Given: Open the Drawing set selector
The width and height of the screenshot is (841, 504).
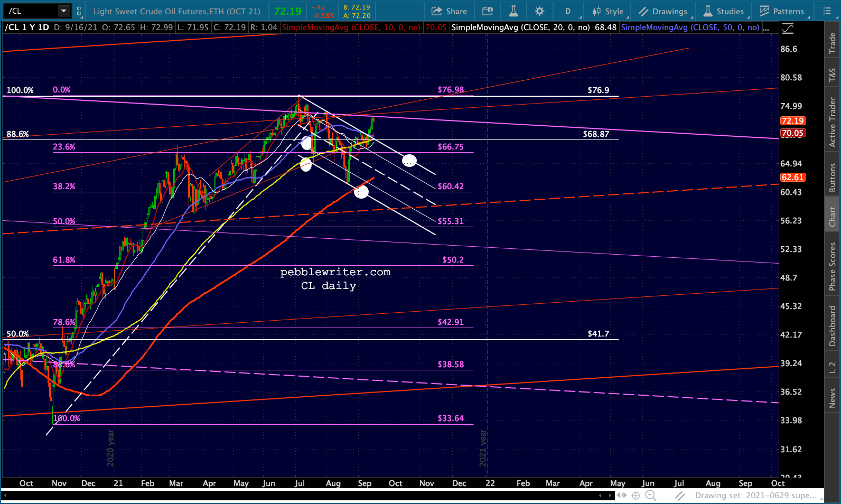Looking at the screenshot, I should click(758, 496).
